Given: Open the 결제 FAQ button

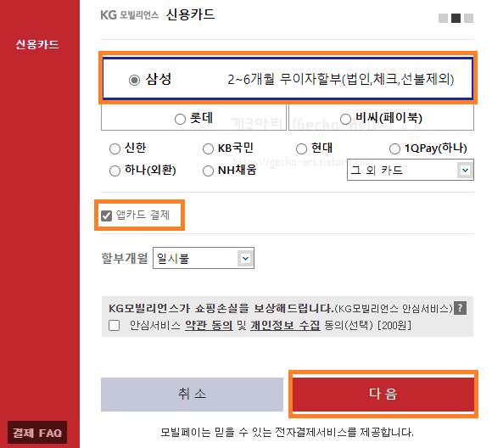Looking at the screenshot, I should click(37, 433).
